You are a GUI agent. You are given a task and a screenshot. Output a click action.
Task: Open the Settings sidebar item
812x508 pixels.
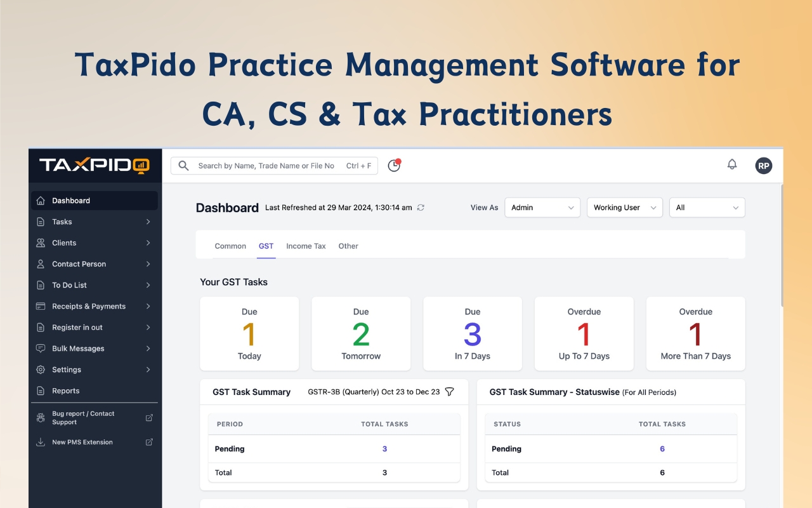(x=67, y=370)
